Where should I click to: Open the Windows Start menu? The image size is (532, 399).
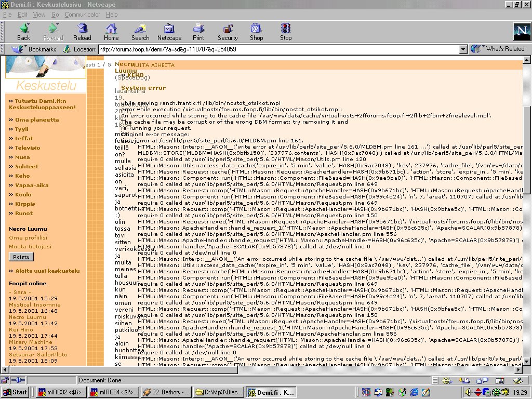pos(15,392)
